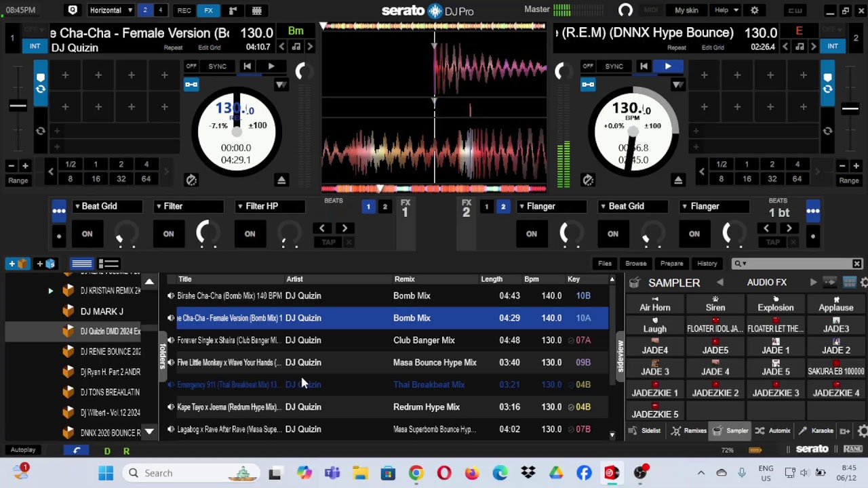Toggle the key lock music note on deck 2
868x488 pixels.
coord(800,47)
